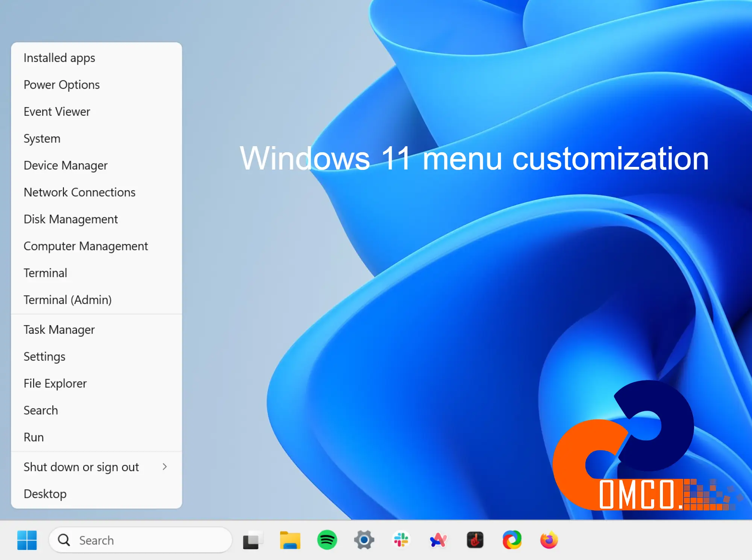Open the multicolored swirl taskbar icon
This screenshot has height=560, width=752.
(x=512, y=540)
